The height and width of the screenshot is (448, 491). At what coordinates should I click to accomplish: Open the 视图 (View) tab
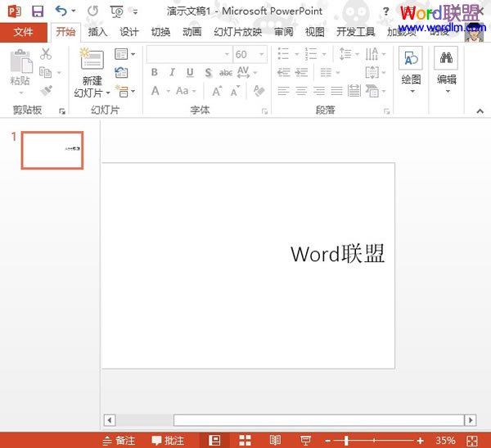click(x=314, y=32)
